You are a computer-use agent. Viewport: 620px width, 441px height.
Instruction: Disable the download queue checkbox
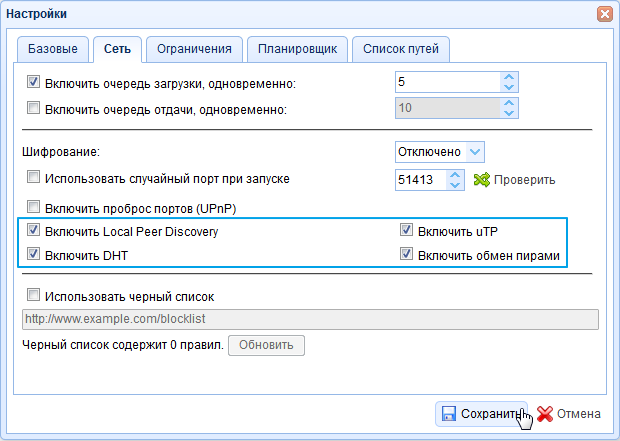pyautogui.click(x=33, y=82)
